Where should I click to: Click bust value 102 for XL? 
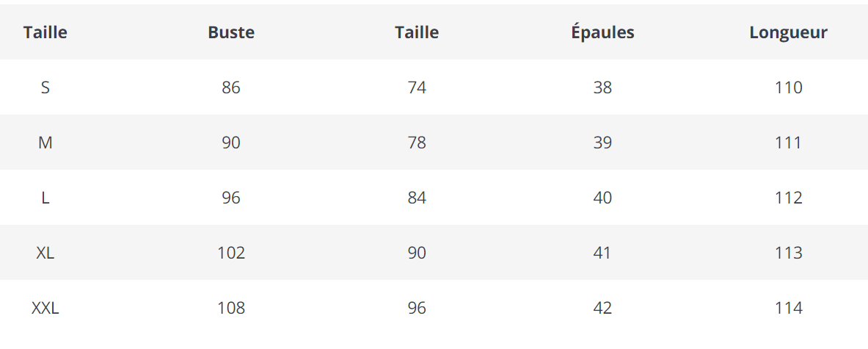click(231, 253)
